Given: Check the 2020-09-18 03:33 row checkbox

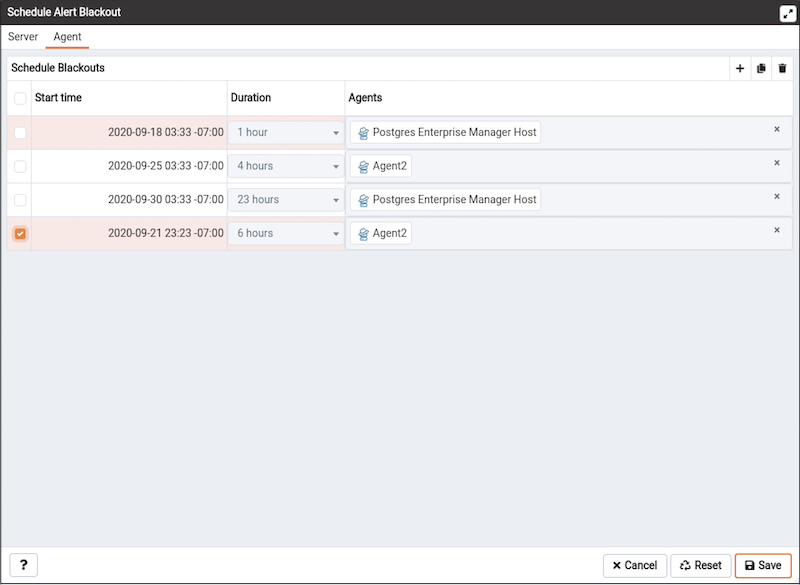Looking at the screenshot, I should click(20, 133).
